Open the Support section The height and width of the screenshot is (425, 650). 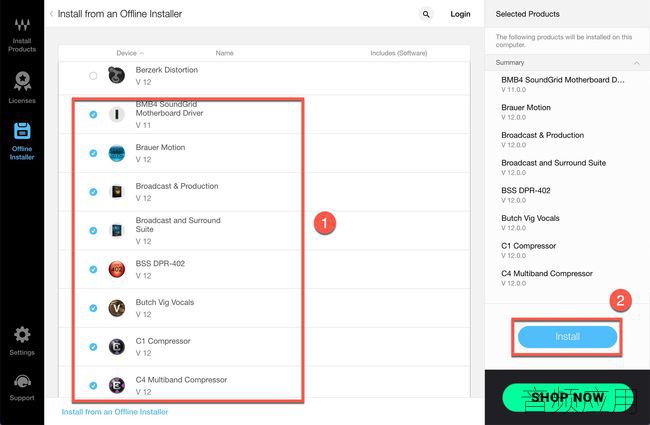(x=22, y=388)
